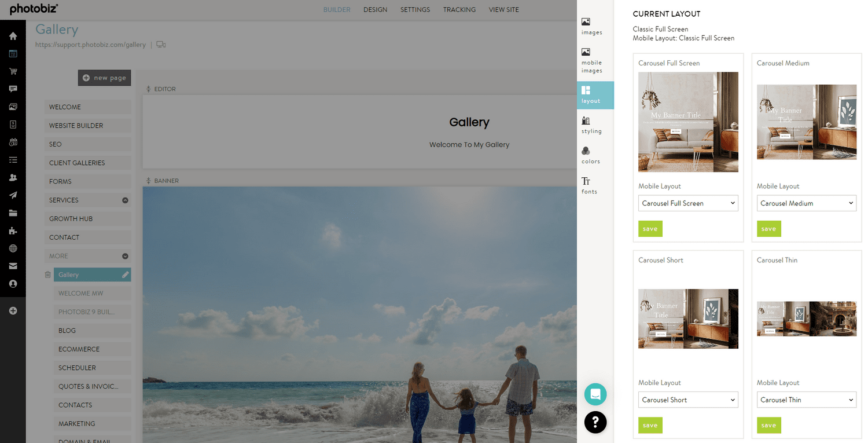Image resolution: width=868 pixels, height=443 pixels.
Task: Click the new page button
Action: click(x=105, y=78)
